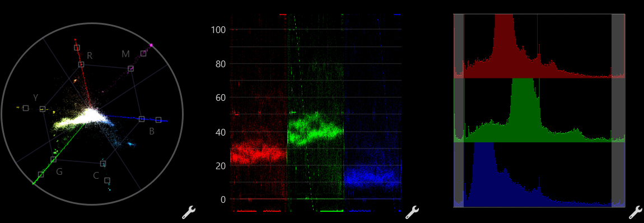644x223 pixels.
Task: Click the B blue label on vectorscope
Action: point(152,132)
